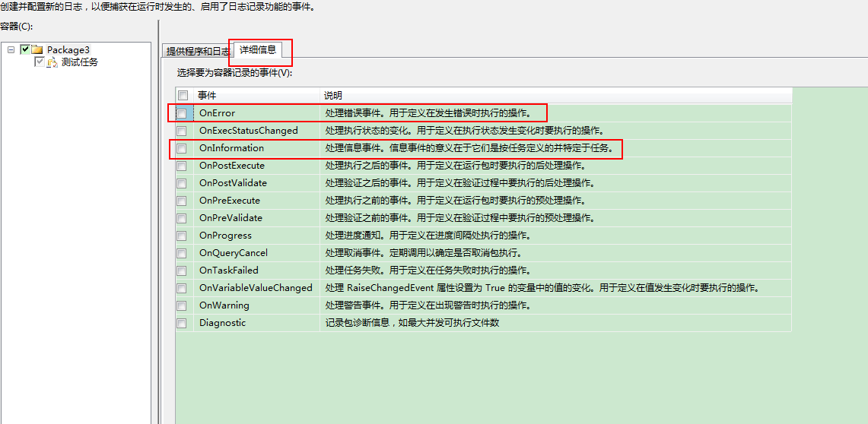Enable the OnInformation event checkbox
Viewport: 868px width, 424px height.
(181, 149)
